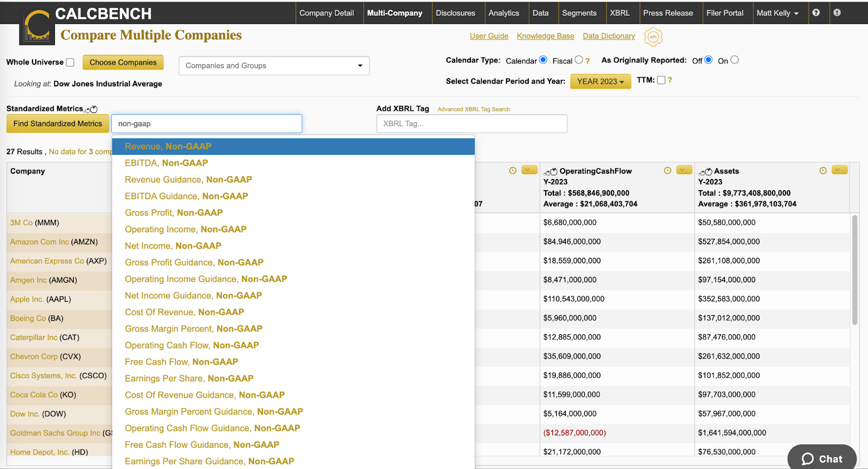The height and width of the screenshot is (469, 868).
Task: Open the YEAR 2023 period dropdown
Action: (x=601, y=81)
